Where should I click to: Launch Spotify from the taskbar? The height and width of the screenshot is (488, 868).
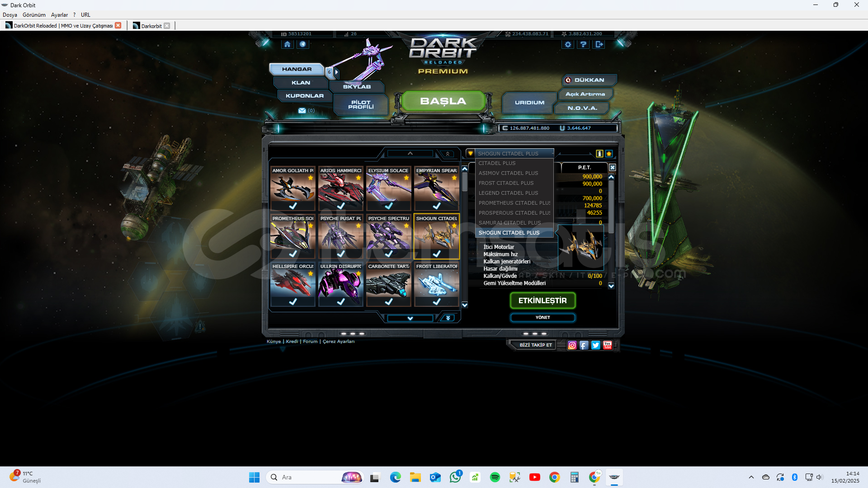pos(495,477)
